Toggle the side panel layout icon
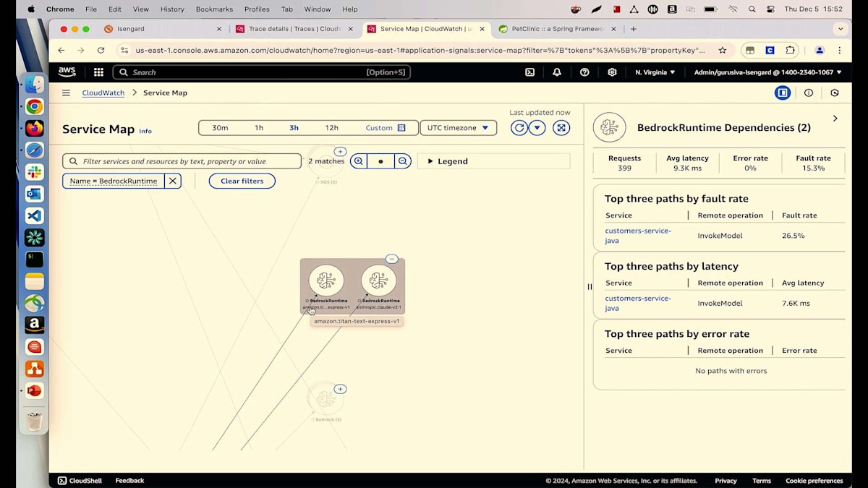The width and height of the screenshot is (868, 488). [x=782, y=93]
